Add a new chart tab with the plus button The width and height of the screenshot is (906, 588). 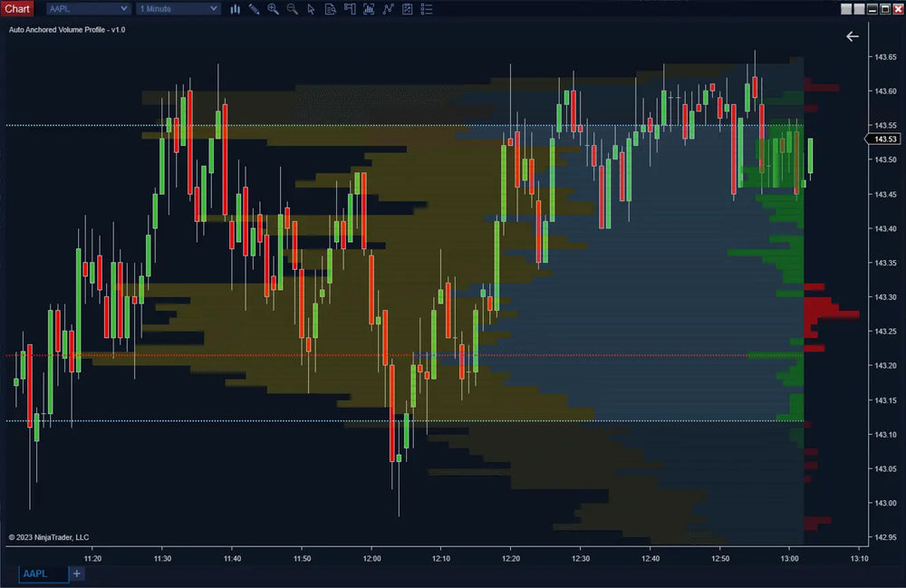[x=76, y=574]
